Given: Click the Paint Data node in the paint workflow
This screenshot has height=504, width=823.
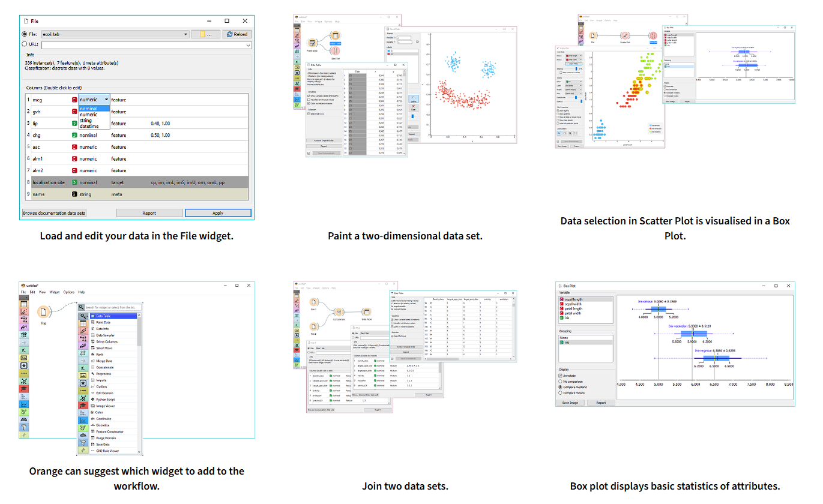Looking at the screenshot, I should (x=312, y=44).
